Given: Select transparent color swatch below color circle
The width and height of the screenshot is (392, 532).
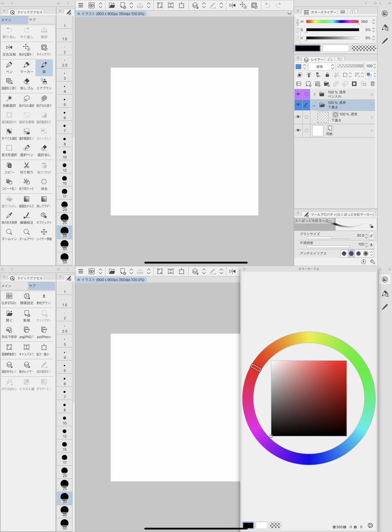Looking at the screenshot, I should pos(275,525).
